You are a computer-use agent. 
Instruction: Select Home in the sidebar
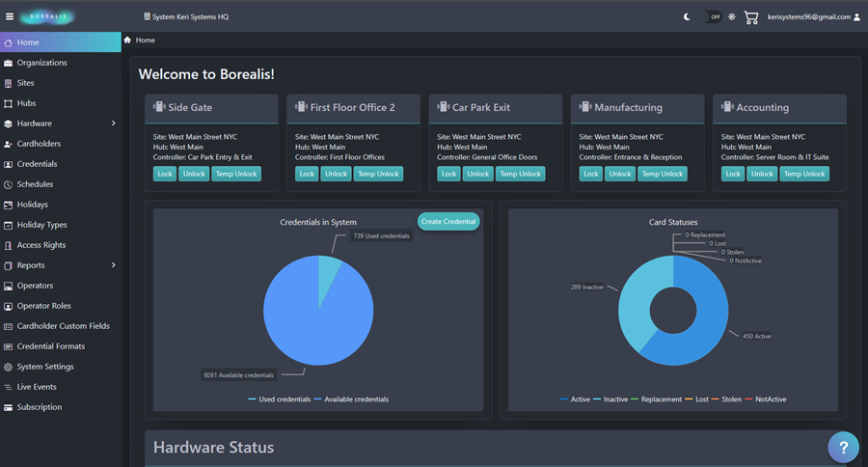coord(61,42)
